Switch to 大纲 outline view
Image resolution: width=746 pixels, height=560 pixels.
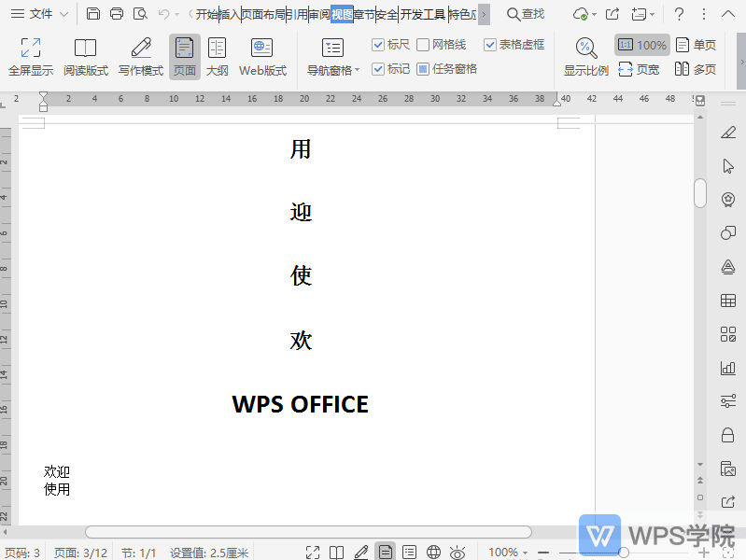coord(218,57)
